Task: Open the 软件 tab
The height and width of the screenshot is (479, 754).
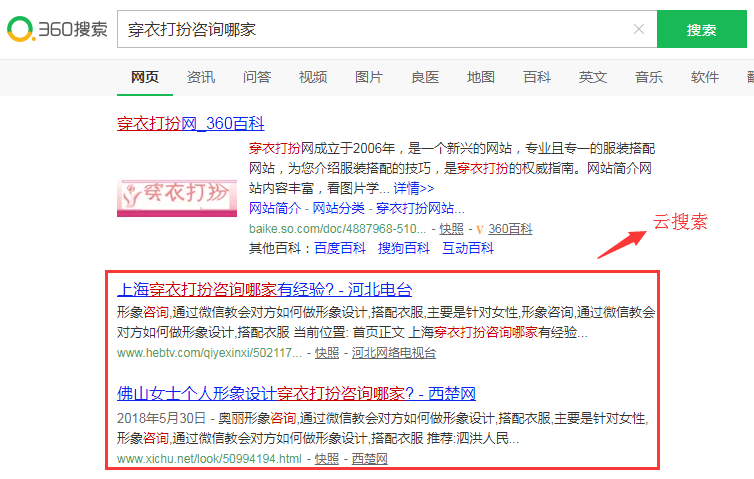Action: [x=705, y=77]
